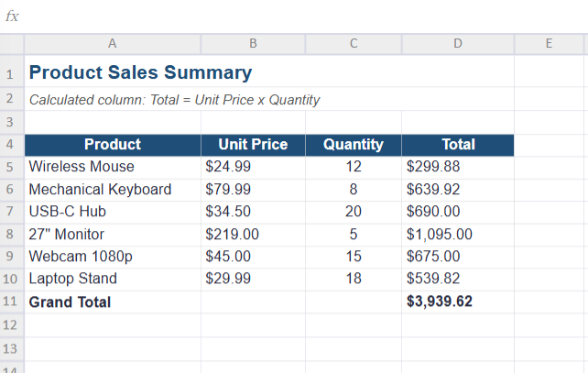The image size is (588, 373).
Task: Click the Total header cell
Action: point(458,145)
